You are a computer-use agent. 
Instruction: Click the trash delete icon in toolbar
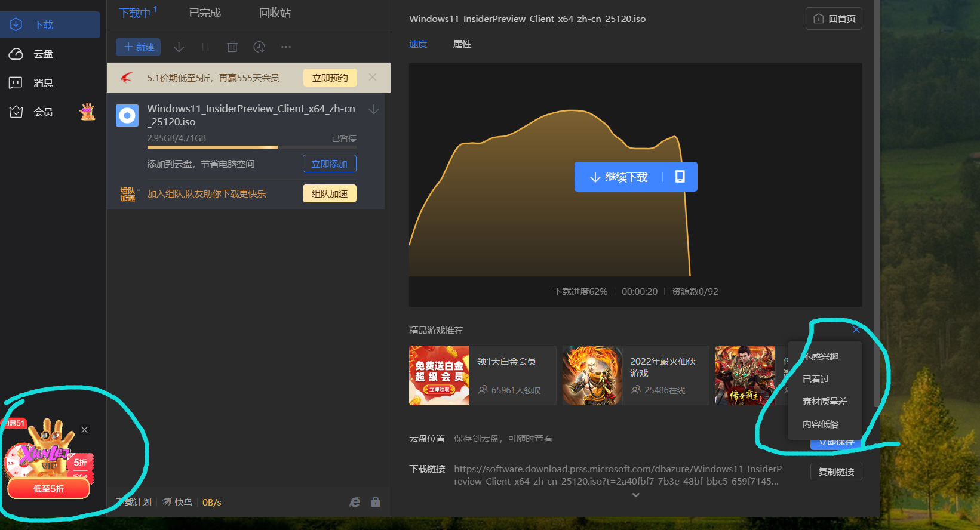coord(232,47)
